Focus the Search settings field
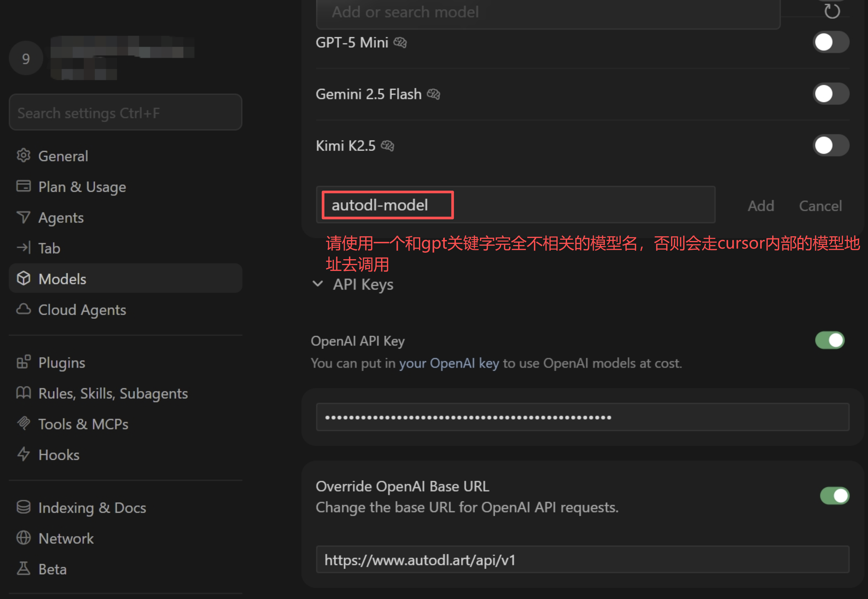The height and width of the screenshot is (599, 868). 125,113
